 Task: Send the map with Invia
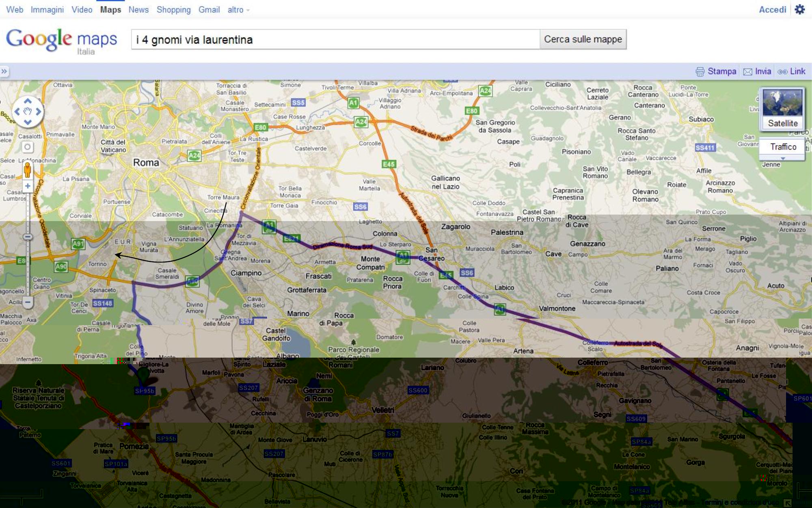(x=757, y=72)
